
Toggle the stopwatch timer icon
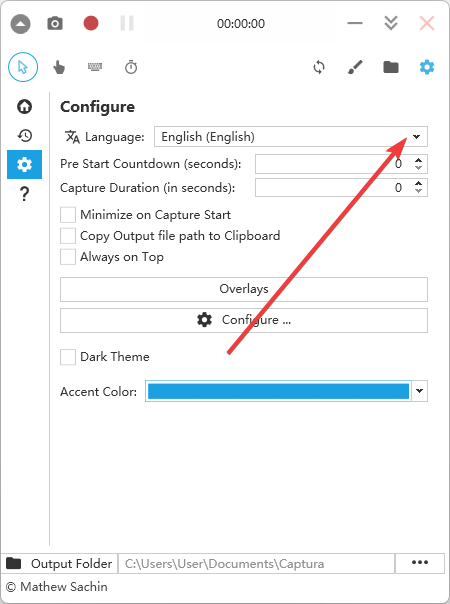point(131,67)
